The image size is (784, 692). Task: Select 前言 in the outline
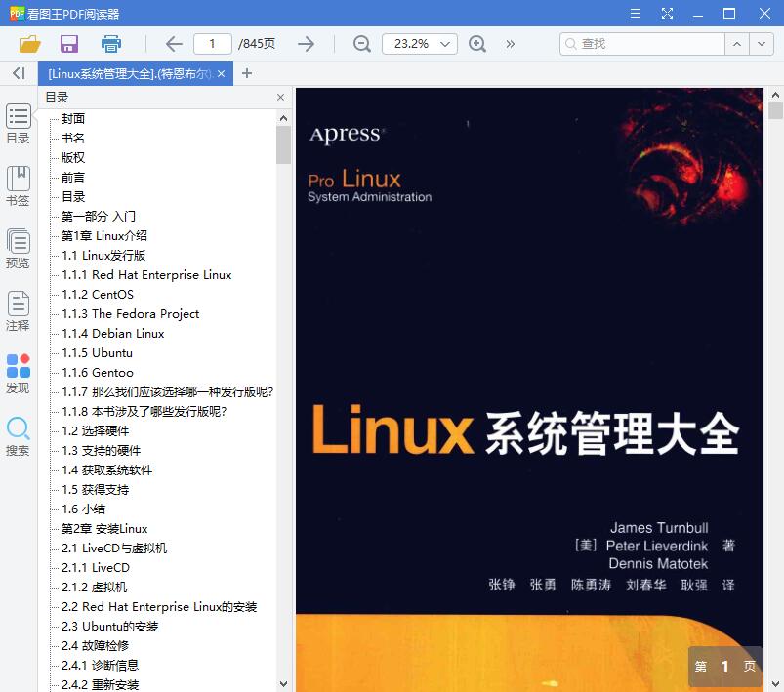point(73,177)
